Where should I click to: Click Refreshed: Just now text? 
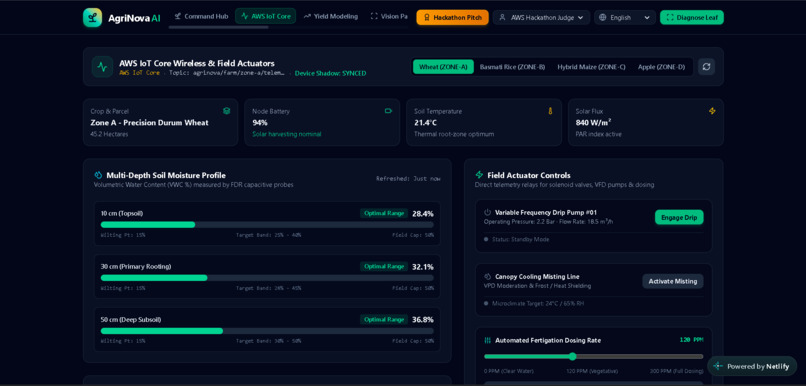click(408, 179)
